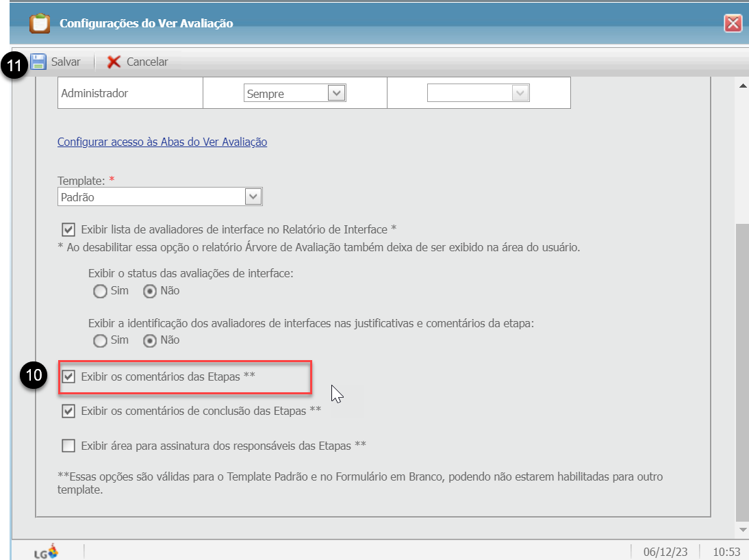The height and width of the screenshot is (560, 749).
Task: Click the time 10:53 in status bar
Action: coord(726,552)
